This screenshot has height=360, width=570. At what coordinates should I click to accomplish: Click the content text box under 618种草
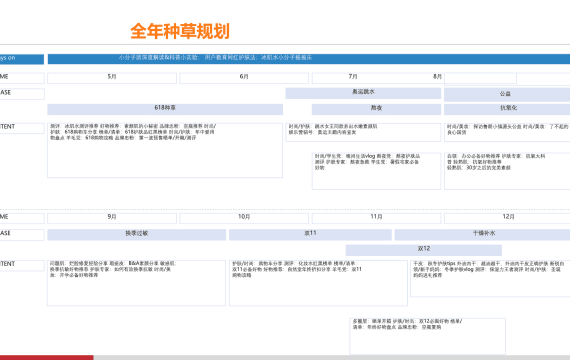(x=165, y=150)
